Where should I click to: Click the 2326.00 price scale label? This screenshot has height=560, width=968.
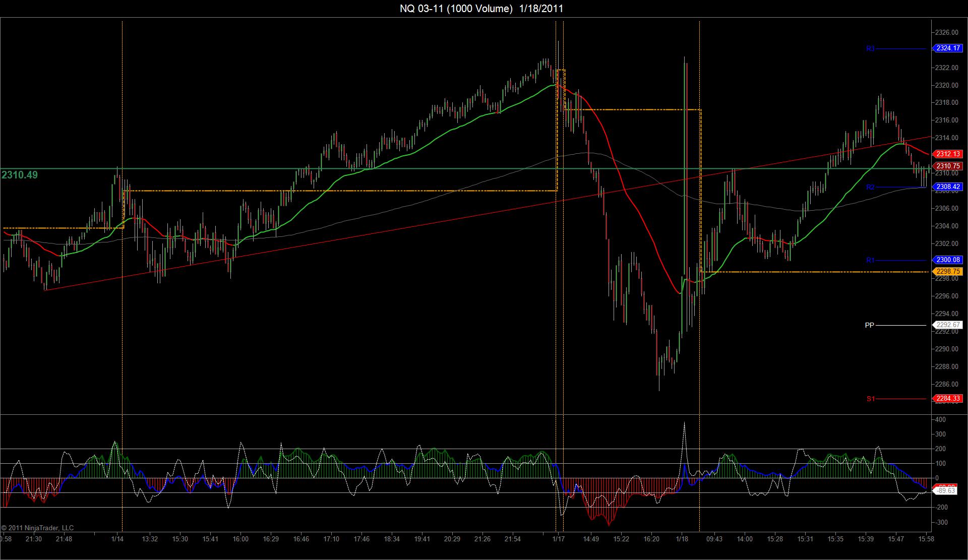(946, 32)
